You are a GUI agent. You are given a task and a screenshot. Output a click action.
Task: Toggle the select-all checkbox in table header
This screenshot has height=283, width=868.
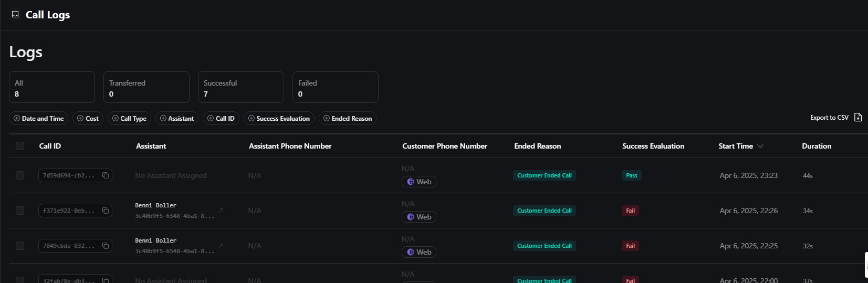(x=20, y=146)
